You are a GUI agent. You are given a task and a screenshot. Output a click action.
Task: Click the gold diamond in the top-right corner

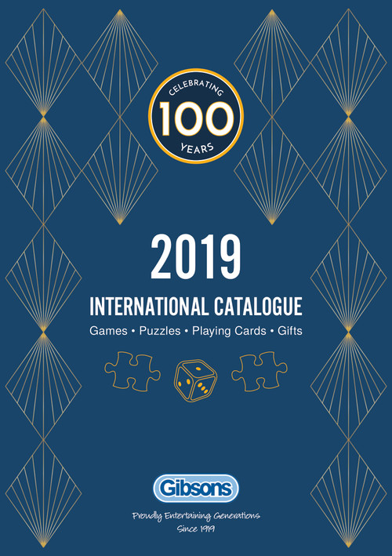348,63
